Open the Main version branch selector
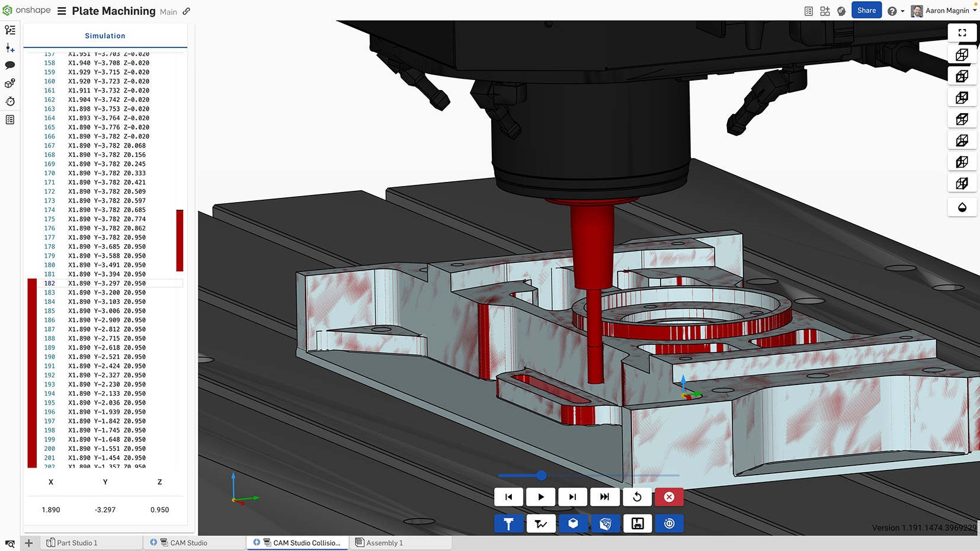Viewport: 980px width, 551px height. (x=169, y=11)
